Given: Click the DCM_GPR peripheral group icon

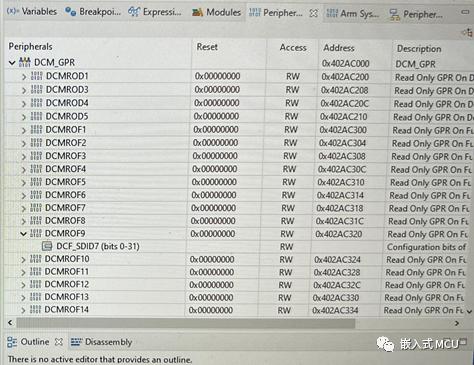Looking at the screenshot, I should [25, 62].
